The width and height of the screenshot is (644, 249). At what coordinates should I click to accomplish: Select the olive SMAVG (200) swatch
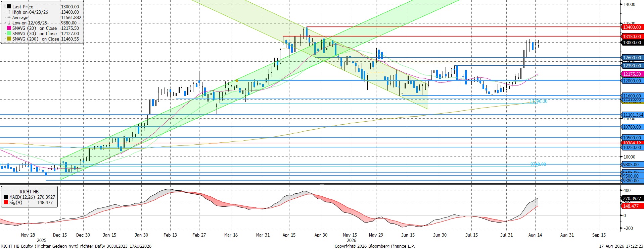(9, 39)
